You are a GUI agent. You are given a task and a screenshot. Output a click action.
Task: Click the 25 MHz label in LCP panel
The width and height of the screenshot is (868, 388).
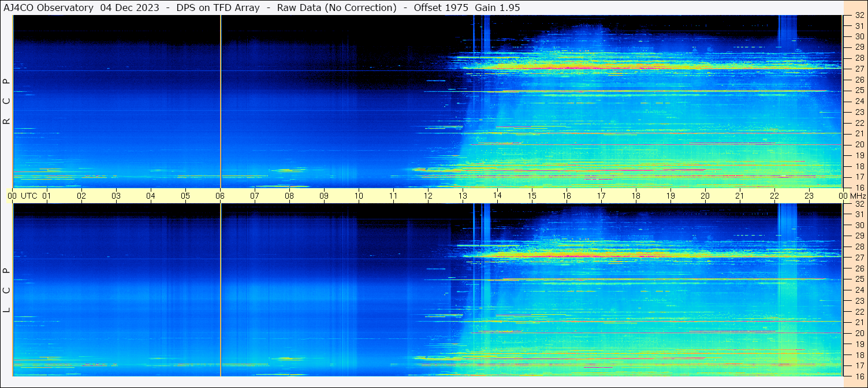(859, 279)
